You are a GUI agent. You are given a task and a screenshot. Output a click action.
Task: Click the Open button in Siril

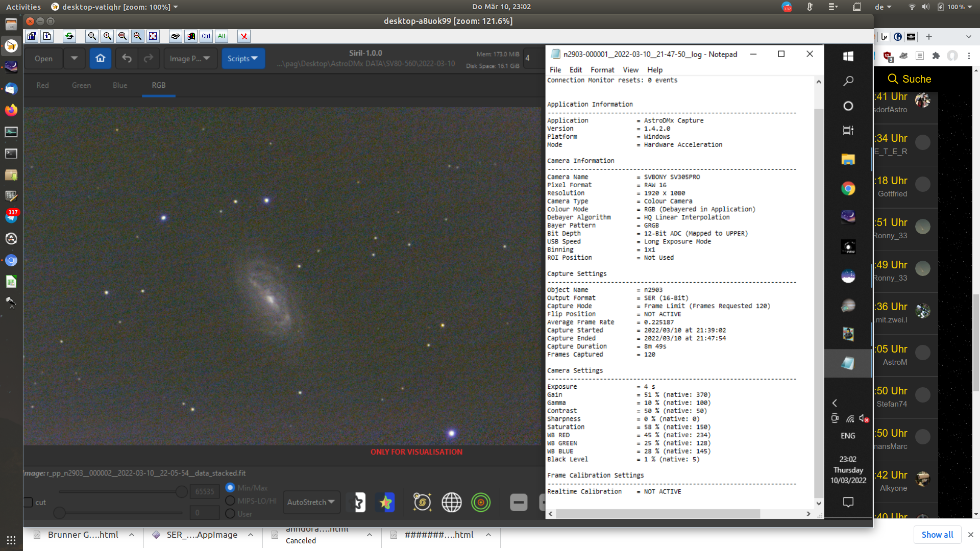[44, 59]
